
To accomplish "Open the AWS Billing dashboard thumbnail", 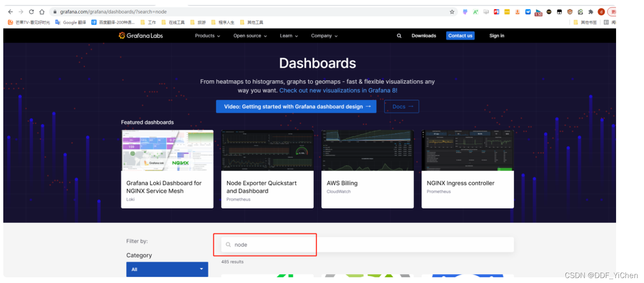I will click(x=368, y=150).
